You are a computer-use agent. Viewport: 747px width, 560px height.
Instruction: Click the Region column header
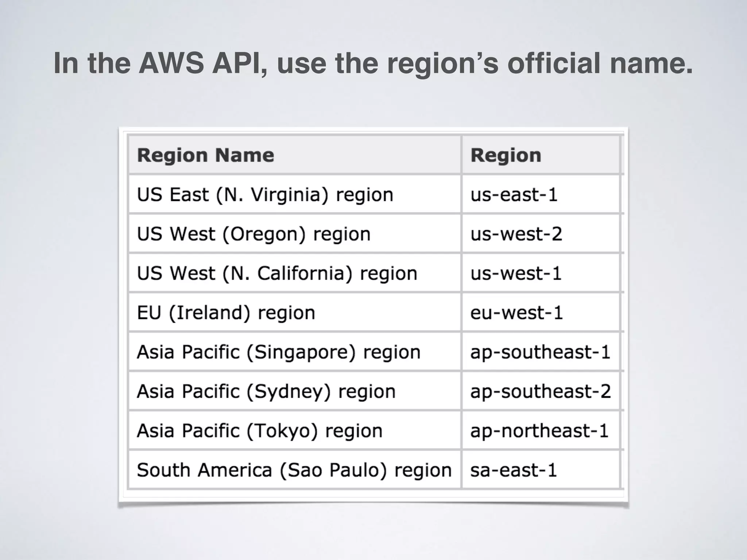[506, 155]
